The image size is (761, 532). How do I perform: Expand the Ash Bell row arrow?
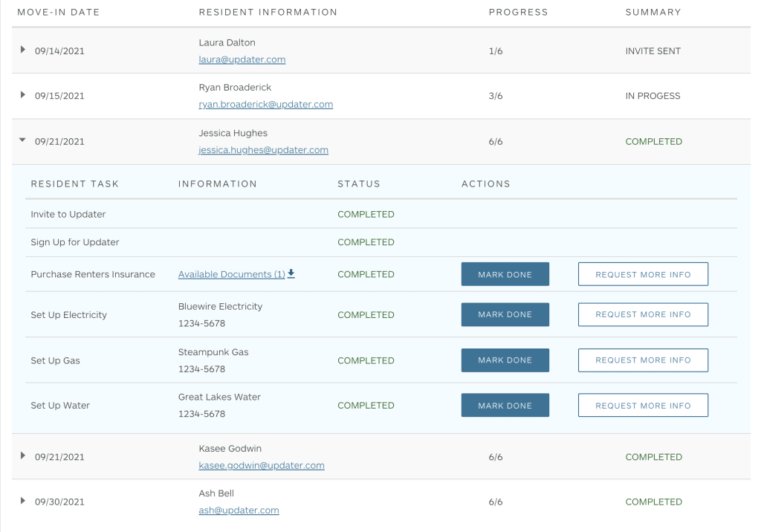click(x=22, y=501)
